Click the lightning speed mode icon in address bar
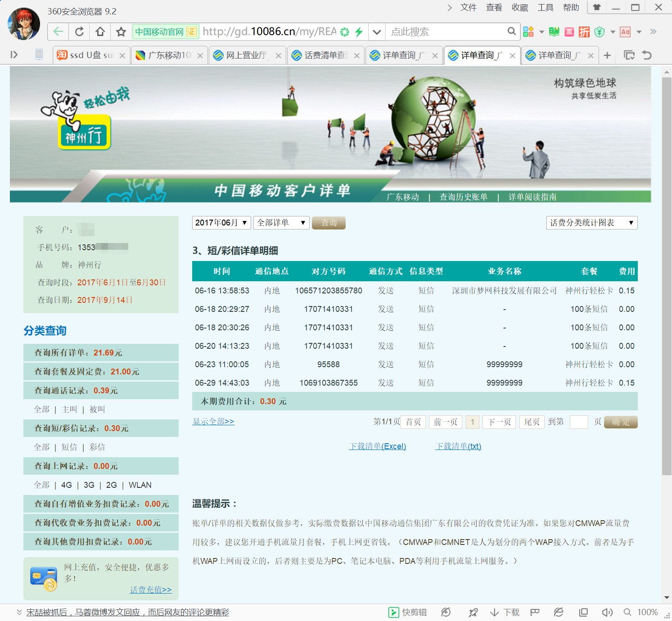This screenshot has height=621, width=672. point(359,31)
